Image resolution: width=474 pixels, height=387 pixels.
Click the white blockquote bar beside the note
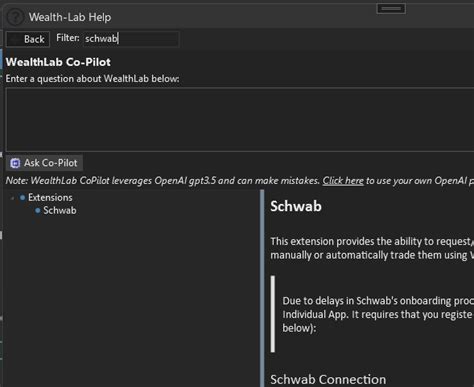pyautogui.click(x=273, y=314)
